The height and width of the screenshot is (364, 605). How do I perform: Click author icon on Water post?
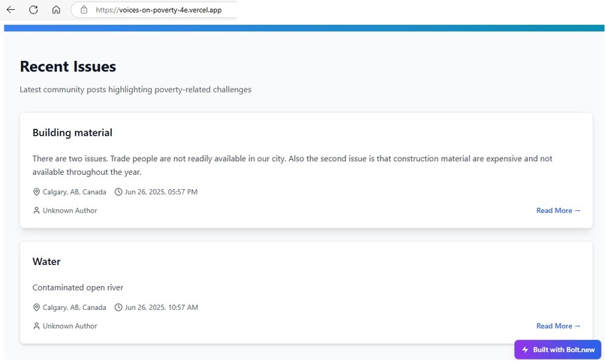[36, 326]
